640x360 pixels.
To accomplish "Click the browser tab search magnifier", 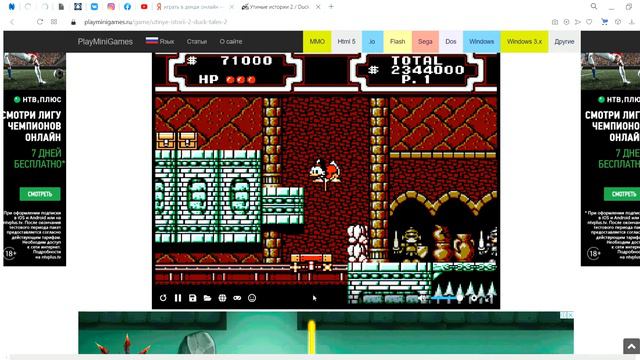I will (594, 6).
